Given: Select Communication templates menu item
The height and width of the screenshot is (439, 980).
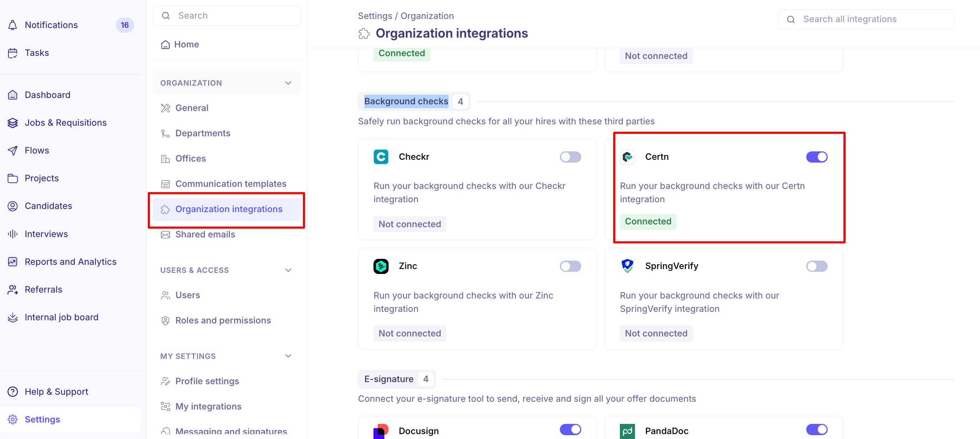Looking at the screenshot, I should (226, 184).
